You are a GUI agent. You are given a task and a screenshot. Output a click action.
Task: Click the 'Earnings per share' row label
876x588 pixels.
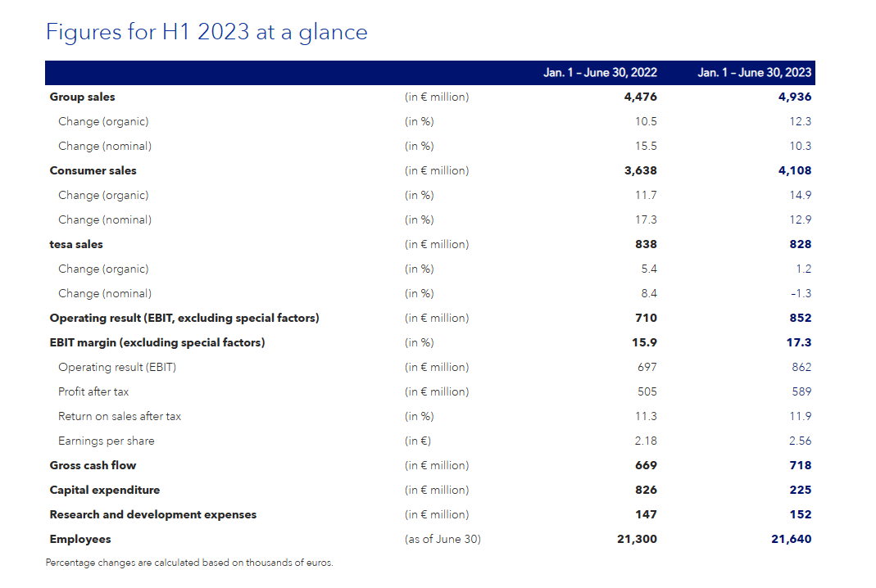point(106,441)
